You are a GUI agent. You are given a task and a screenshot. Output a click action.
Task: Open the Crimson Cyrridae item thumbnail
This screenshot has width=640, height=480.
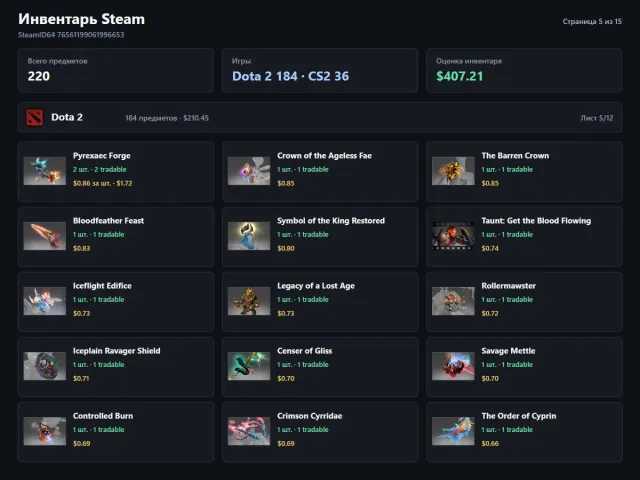249,431
